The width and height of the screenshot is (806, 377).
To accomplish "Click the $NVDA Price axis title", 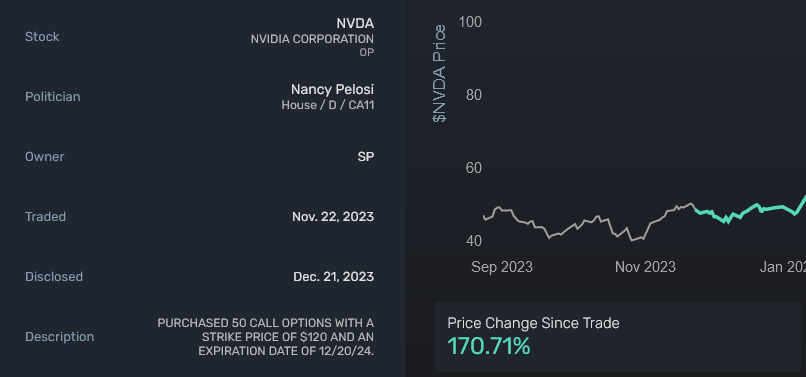I will [x=439, y=74].
